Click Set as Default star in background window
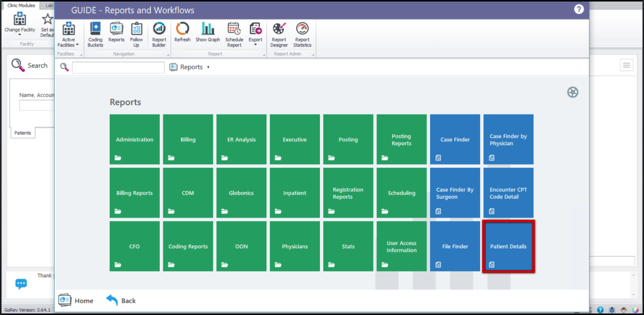This screenshot has width=644, height=315. [48, 25]
